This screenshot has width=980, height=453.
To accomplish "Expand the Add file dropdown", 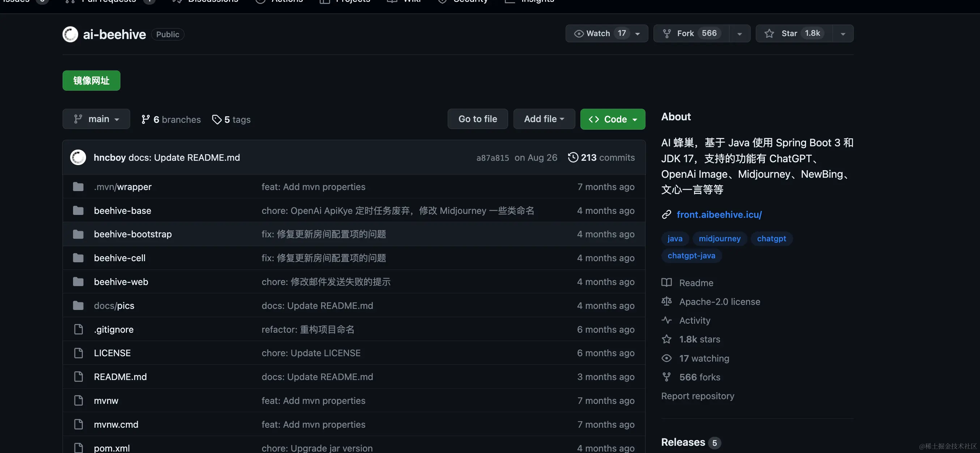I will coord(544,119).
